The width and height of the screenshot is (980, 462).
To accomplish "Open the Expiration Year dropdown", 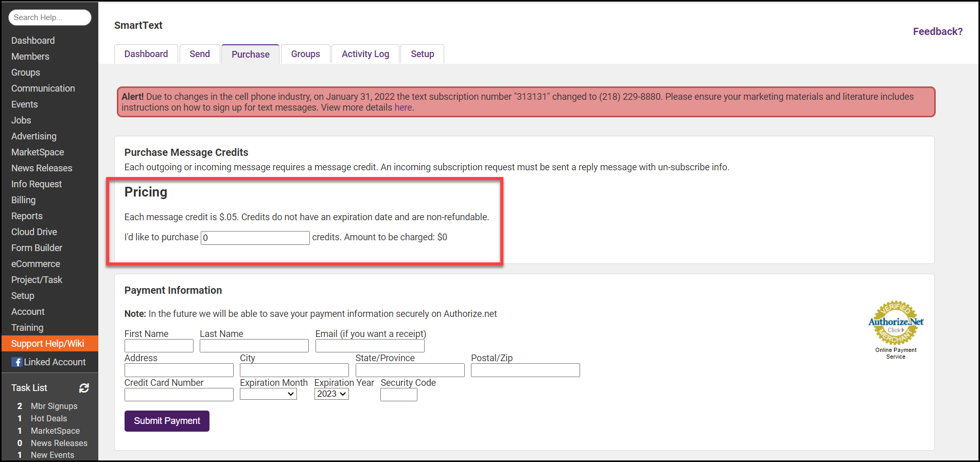I will pyautogui.click(x=331, y=394).
